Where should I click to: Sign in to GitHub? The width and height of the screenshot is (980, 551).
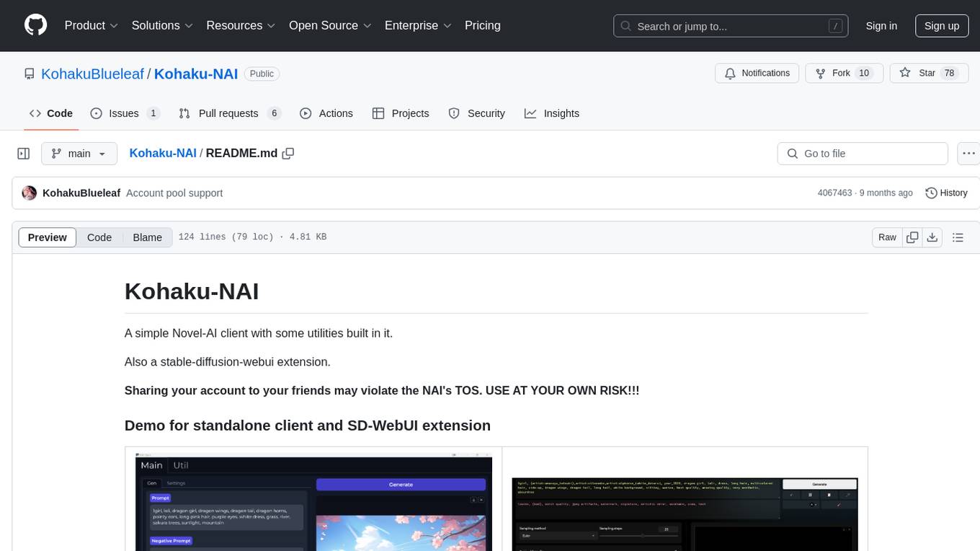(881, 26)
